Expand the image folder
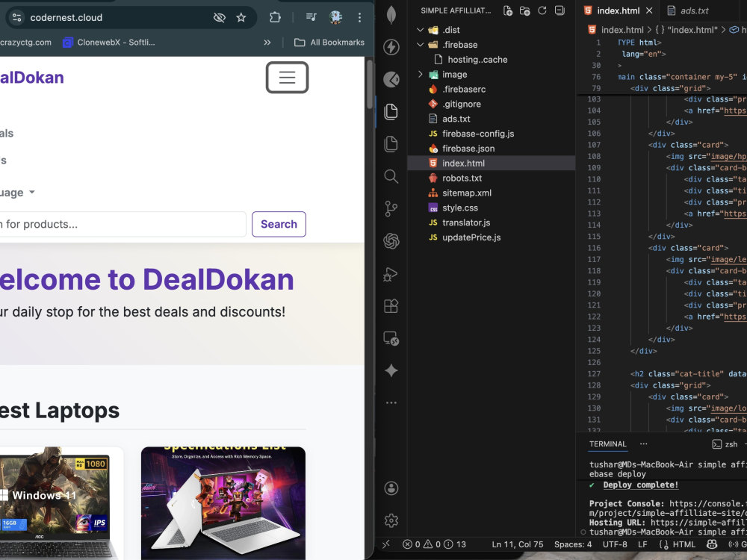747x560 pixels. [420, 74]
